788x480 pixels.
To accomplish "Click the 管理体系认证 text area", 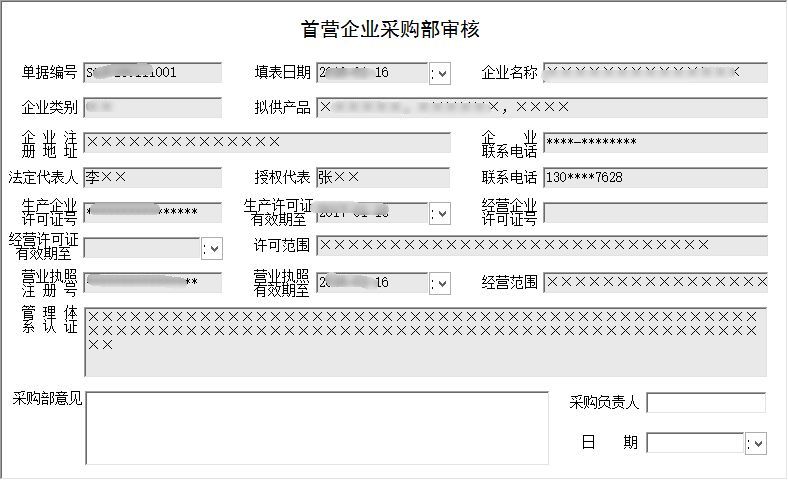I will click(426, 342).
